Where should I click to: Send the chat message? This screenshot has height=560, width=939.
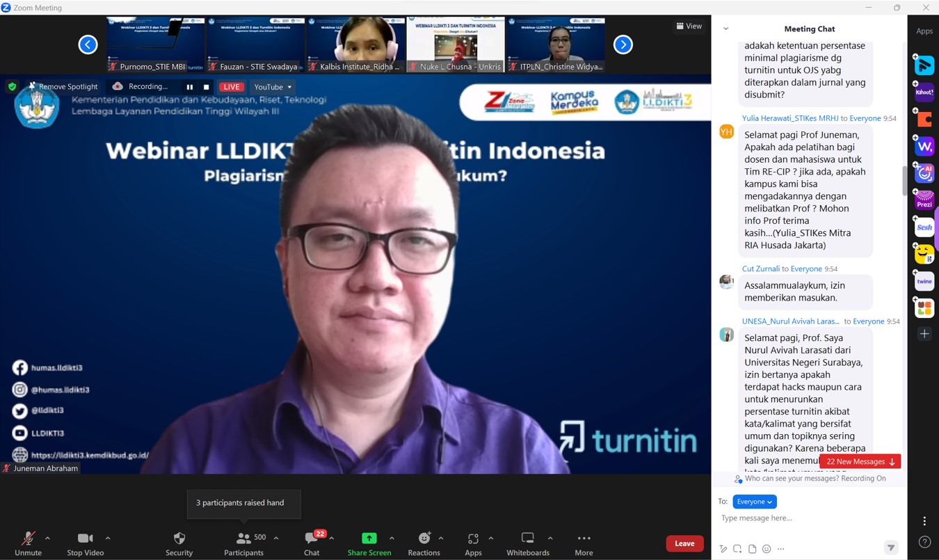(891, 548)
